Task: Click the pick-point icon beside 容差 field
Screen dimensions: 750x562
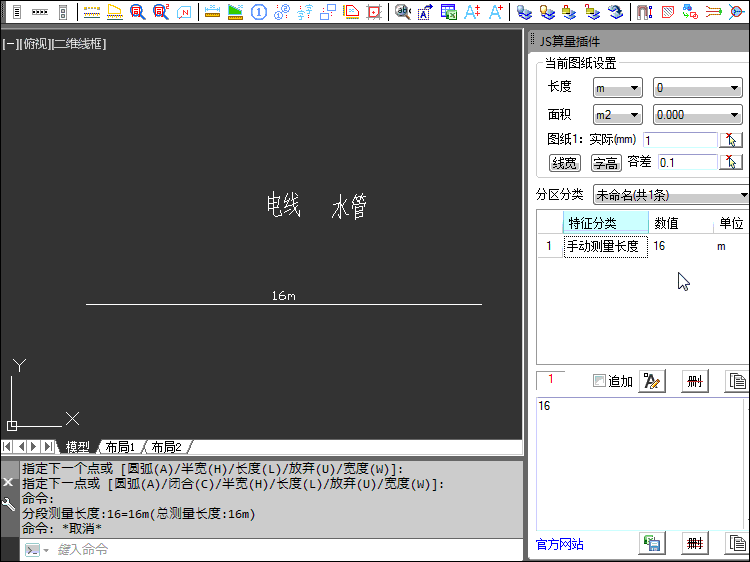Action: tap(732, 162)
